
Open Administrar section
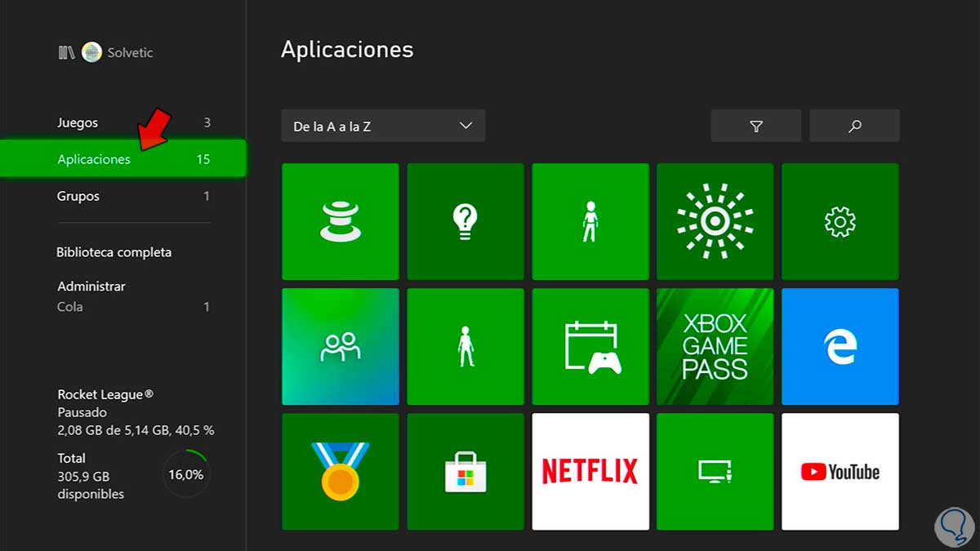[91, 287]
